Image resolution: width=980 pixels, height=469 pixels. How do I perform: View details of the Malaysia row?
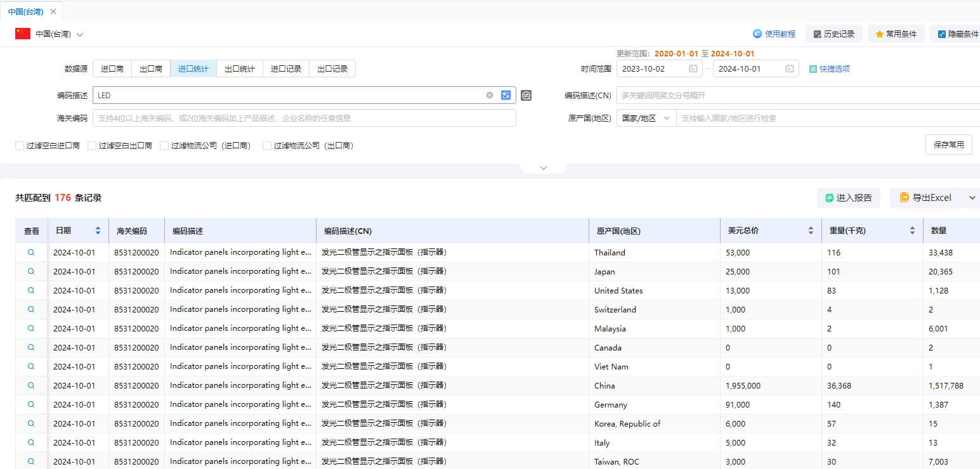pyautogui.click(x=31, y=328)
